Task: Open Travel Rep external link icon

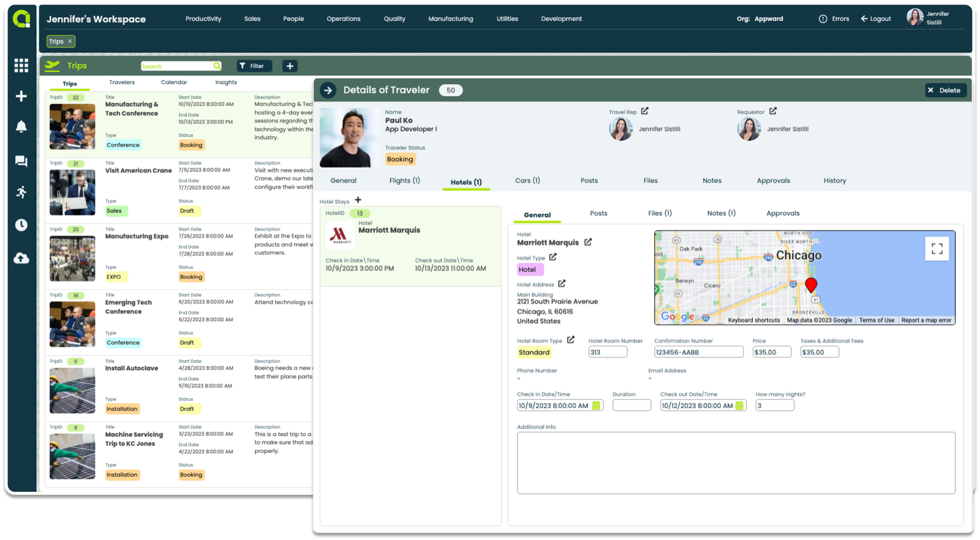Action: pos(645,111)
